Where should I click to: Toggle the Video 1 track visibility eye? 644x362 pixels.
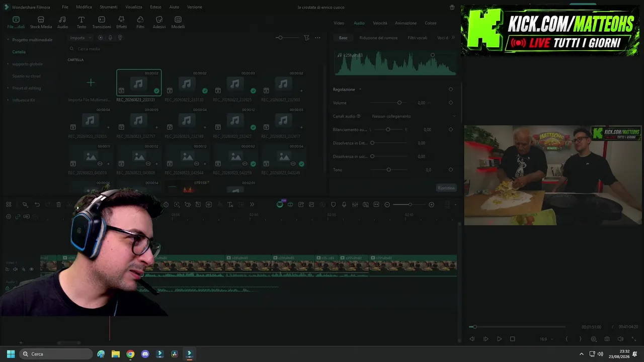31,269
